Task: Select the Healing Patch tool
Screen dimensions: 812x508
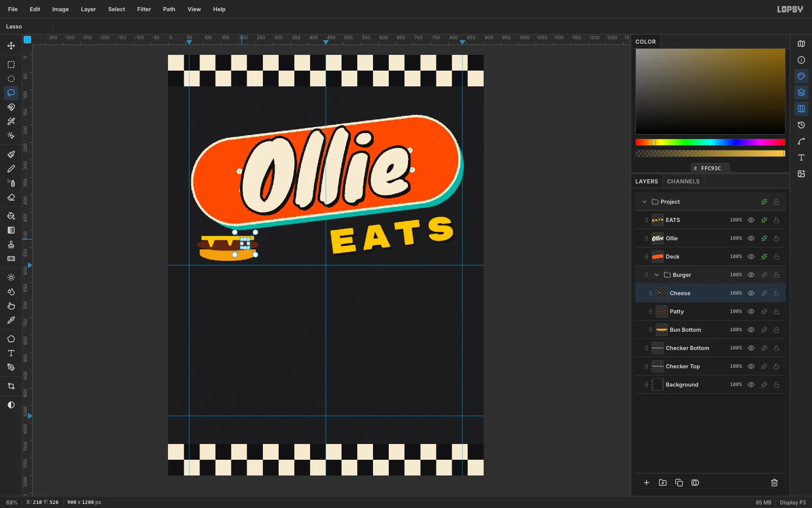Action: pyautogui.click(x=11, y=259)
